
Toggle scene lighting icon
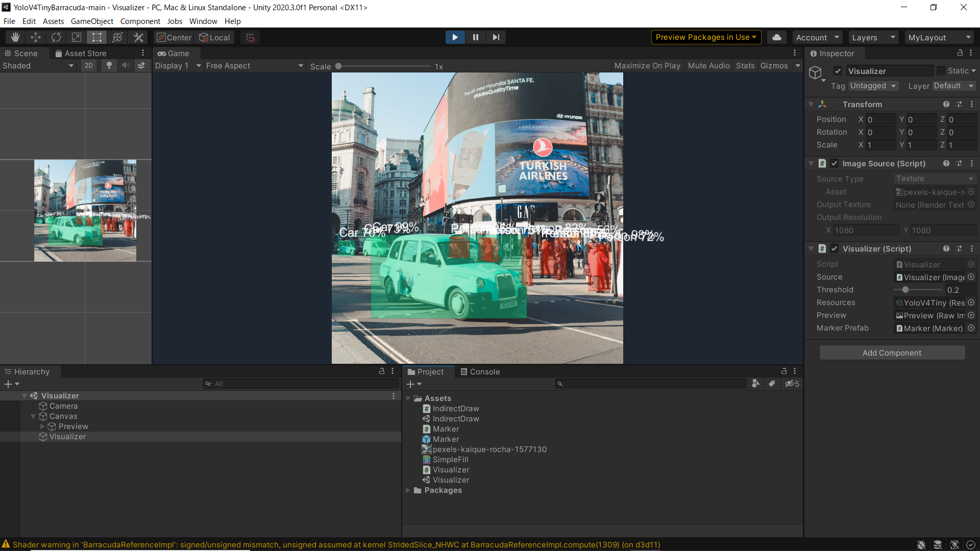[109, 65]
